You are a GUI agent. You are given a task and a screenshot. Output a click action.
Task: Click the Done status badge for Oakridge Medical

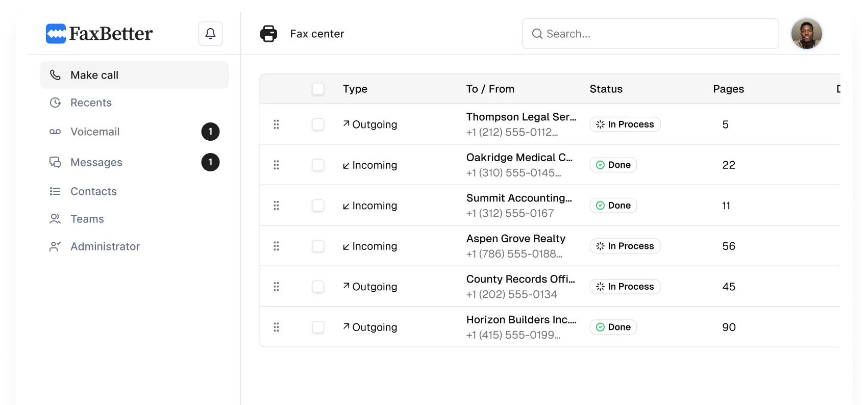click(613, 165)
